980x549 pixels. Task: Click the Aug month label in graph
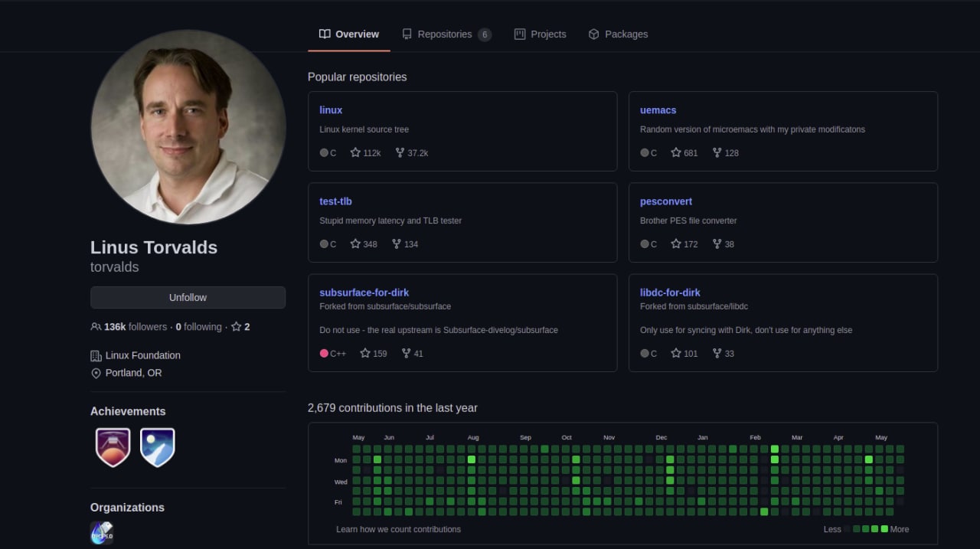[473, 437]
